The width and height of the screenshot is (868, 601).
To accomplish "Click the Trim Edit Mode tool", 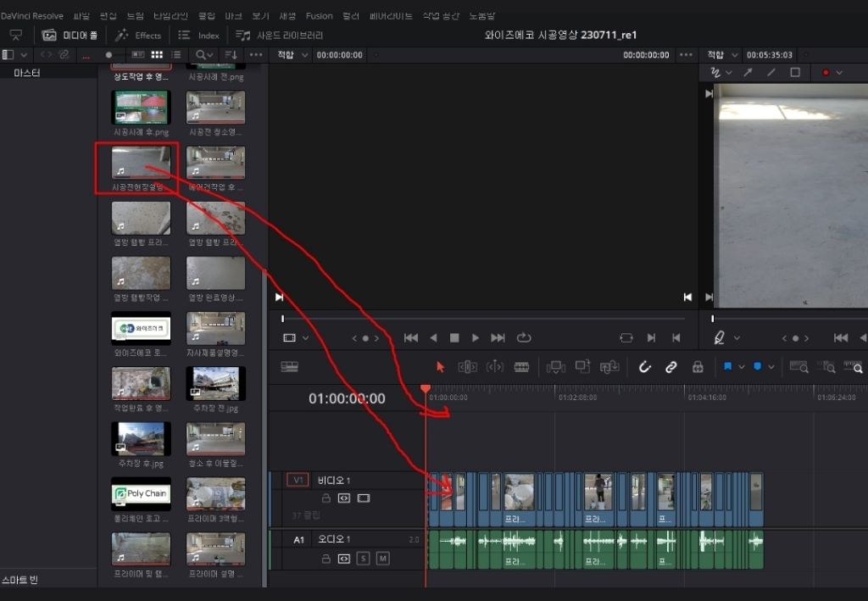I will 467,366.
